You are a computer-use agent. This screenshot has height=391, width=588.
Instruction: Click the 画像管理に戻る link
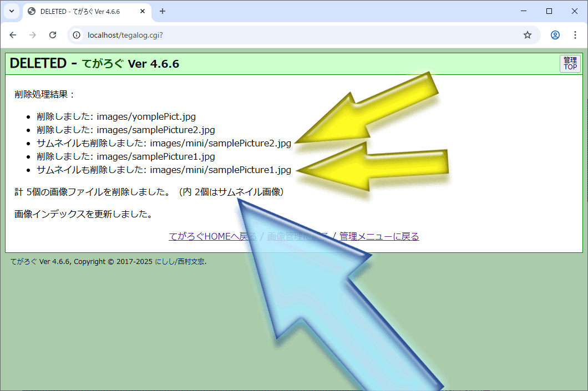pyautogui.click(x=297, y=237)
